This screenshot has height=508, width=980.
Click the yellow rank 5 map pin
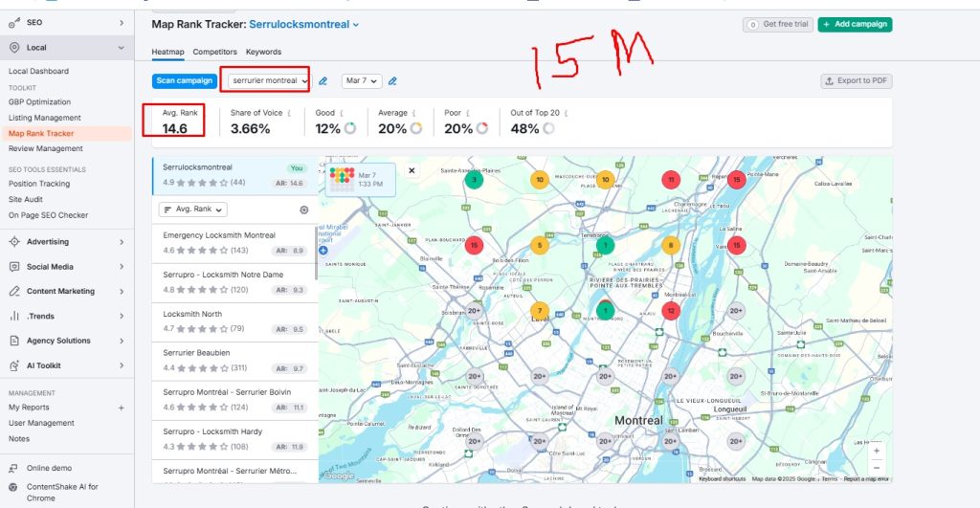(x=540, y=245)
